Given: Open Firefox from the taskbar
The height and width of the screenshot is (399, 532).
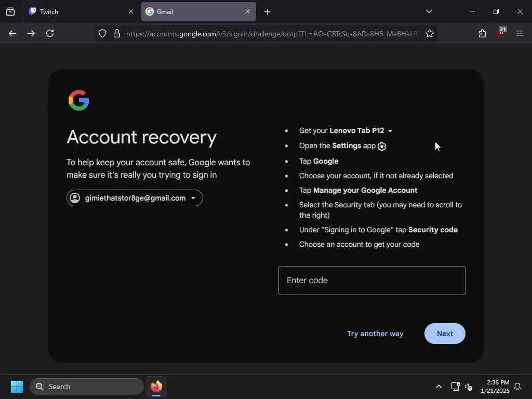Looking at the screenshot, I should (x=156, y=387).
